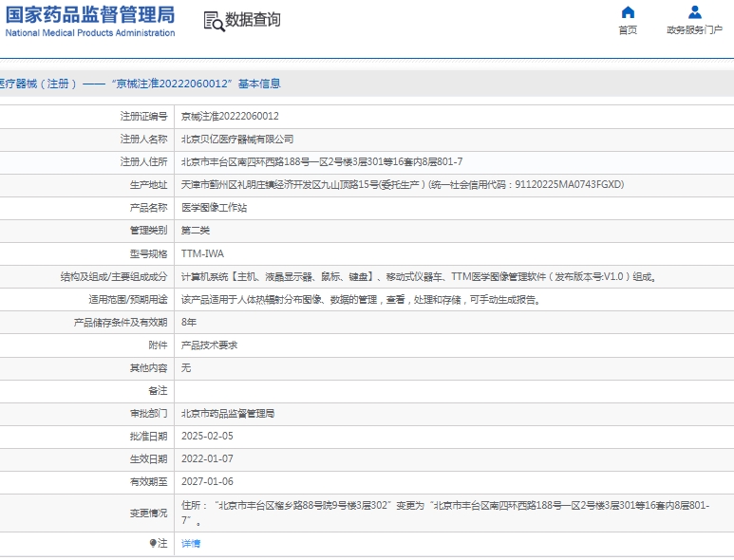
Task: Click the 适用范围/预期用途 label
Action: pyautogui.click(x=128, y=299)
